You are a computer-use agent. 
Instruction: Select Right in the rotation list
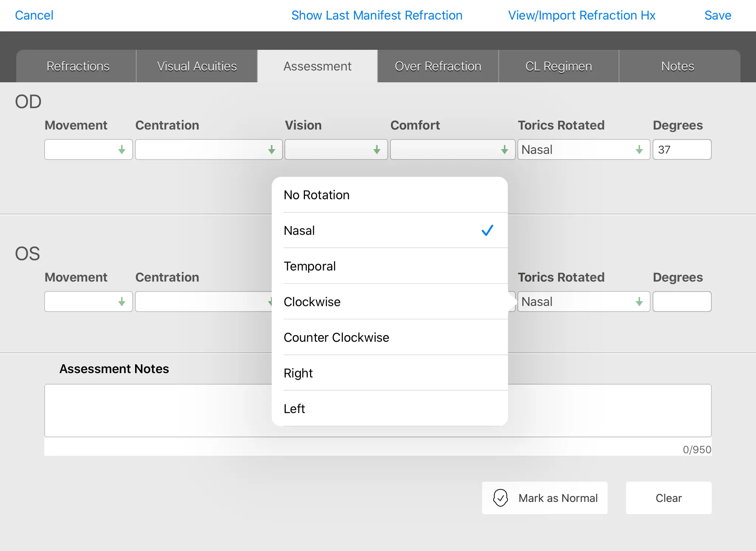coord(390,373)
